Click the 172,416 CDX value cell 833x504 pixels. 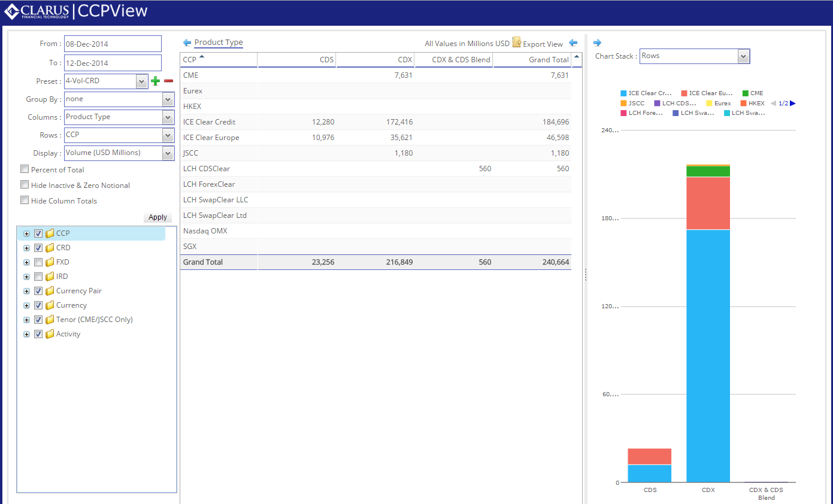[x=375, y=122]
